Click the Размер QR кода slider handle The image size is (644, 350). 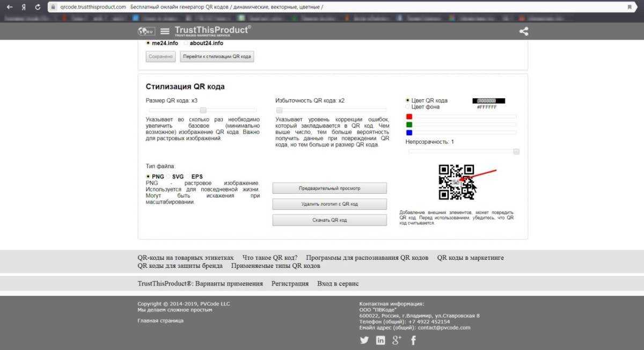coord(203,110)
